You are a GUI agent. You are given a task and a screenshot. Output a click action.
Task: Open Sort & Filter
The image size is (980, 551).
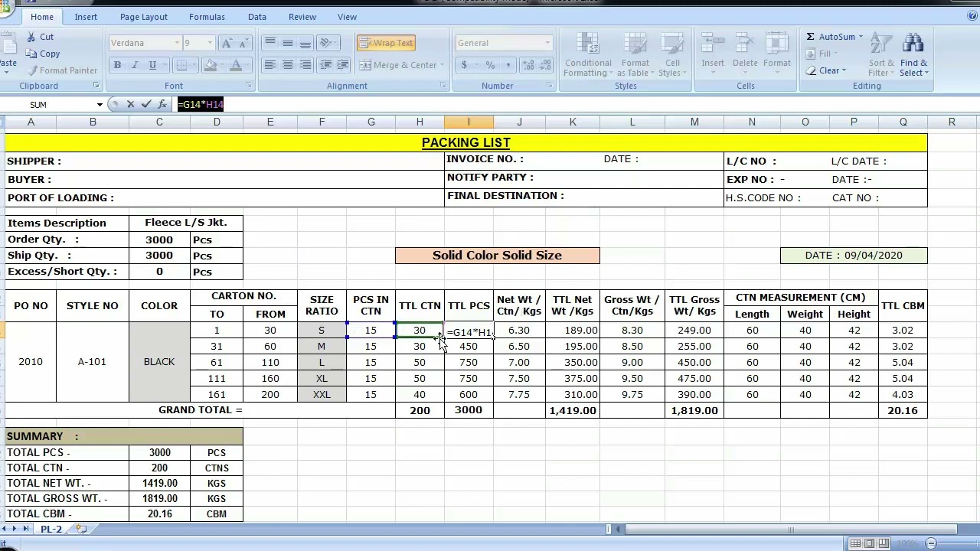[881, 55]
